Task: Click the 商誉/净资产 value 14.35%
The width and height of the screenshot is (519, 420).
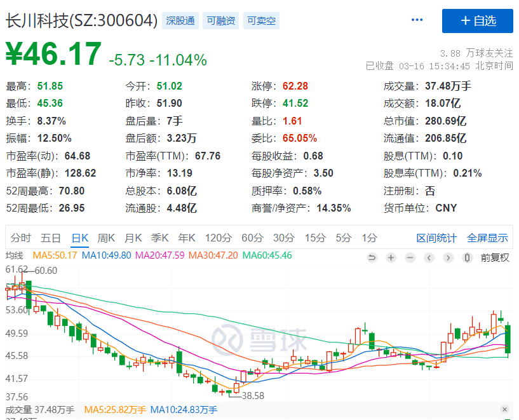Action: point(334,208)
